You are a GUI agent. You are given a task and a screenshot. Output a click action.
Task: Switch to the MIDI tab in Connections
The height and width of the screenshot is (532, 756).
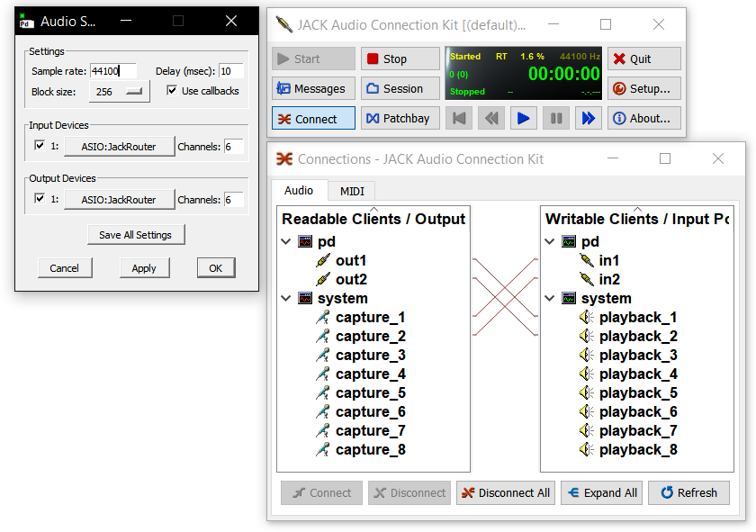click(353, 192)
